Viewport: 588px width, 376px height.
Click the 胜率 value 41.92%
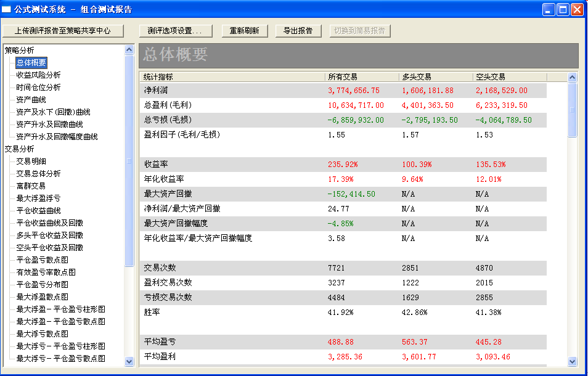point(340,312)
